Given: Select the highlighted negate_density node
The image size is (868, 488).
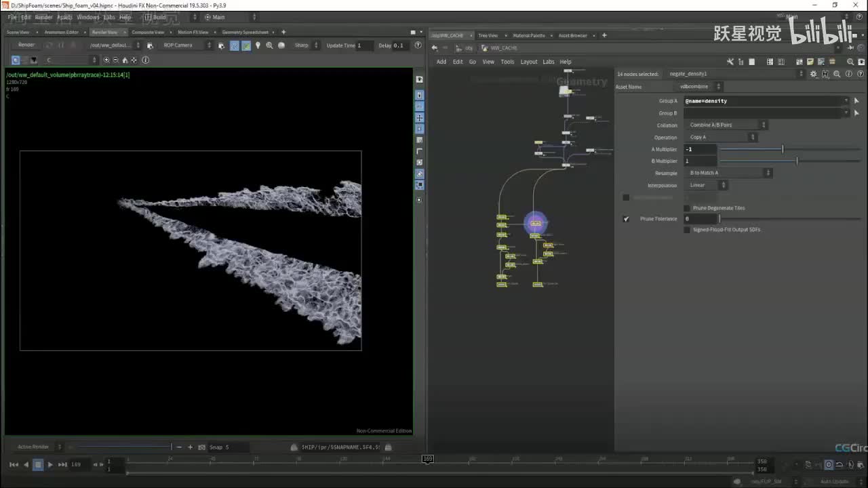Looking at the screenshot, I should [x=535, y=223].
